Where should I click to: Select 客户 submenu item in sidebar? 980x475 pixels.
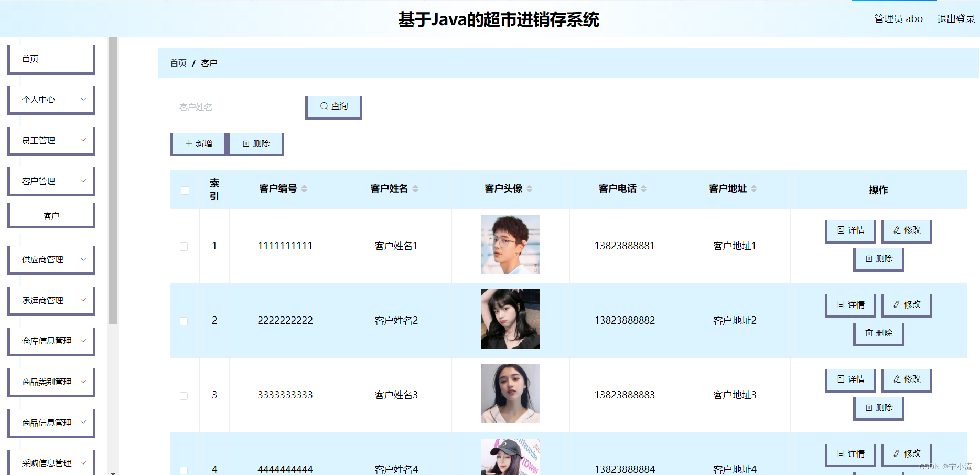pos(51,216)
